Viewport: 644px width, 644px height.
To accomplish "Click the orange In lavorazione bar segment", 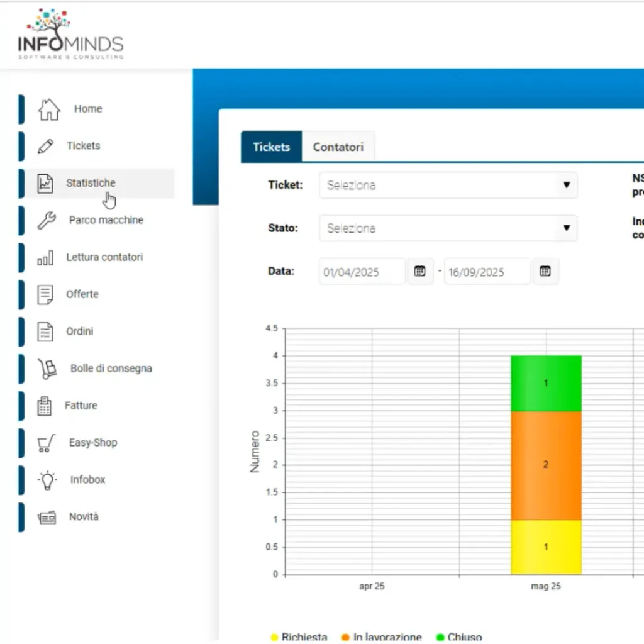I will (546, 465).
